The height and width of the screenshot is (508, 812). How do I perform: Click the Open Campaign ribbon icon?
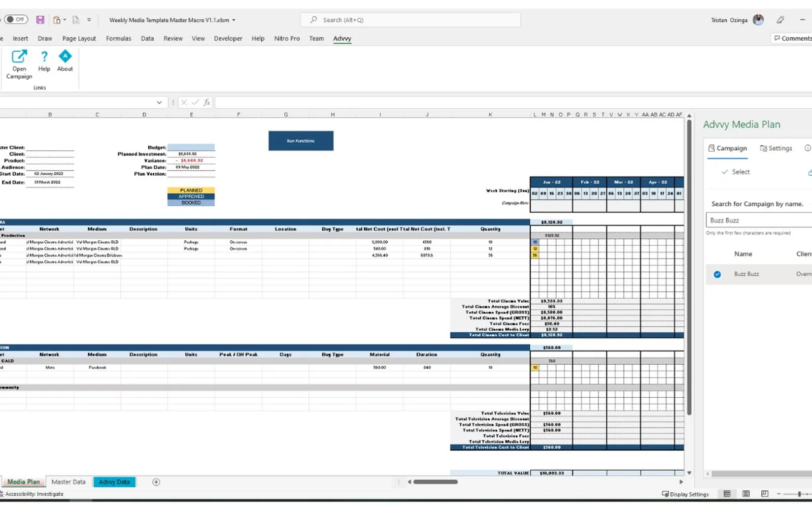pos(19,56)
